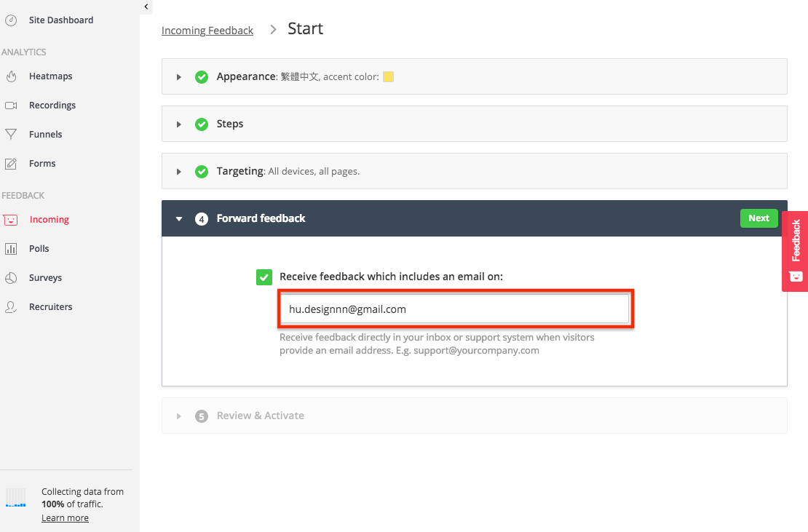Click the Polls bar chart icon
The width and height of the screenshot is (808, 532).
pos(11,249)
